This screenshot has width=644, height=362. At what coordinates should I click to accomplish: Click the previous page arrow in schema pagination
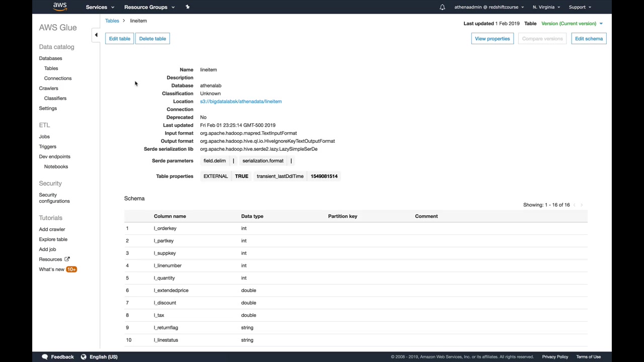tap(574, 205)
